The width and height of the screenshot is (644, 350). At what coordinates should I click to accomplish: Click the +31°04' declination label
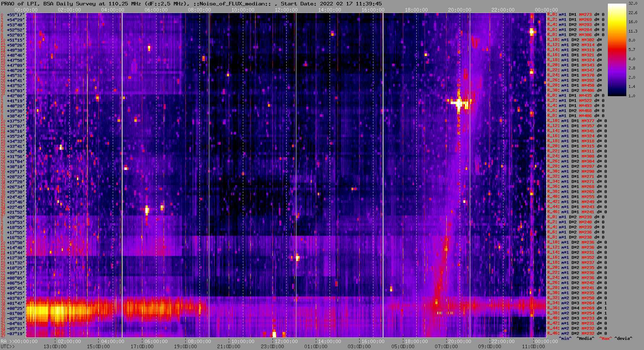15,162
